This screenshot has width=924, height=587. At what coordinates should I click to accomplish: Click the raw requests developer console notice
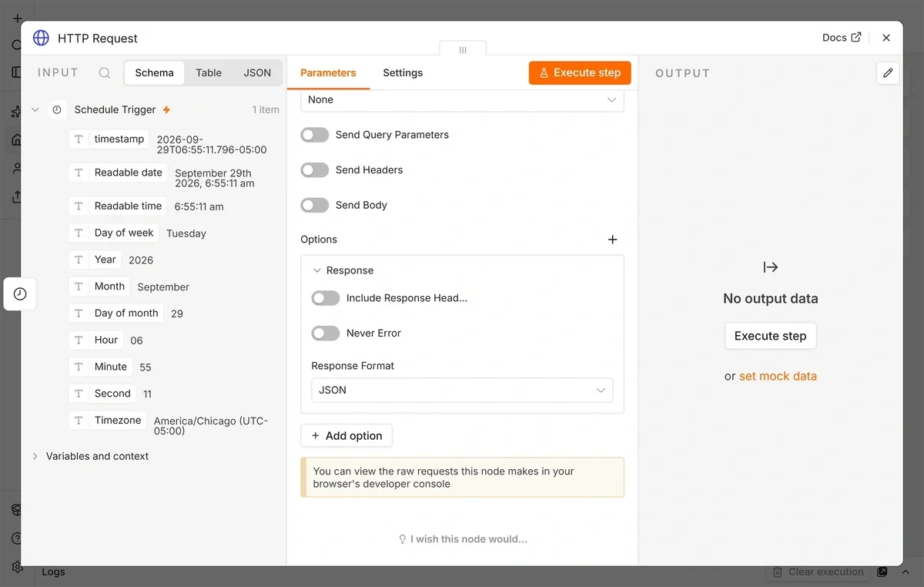(x=463, y=478)
